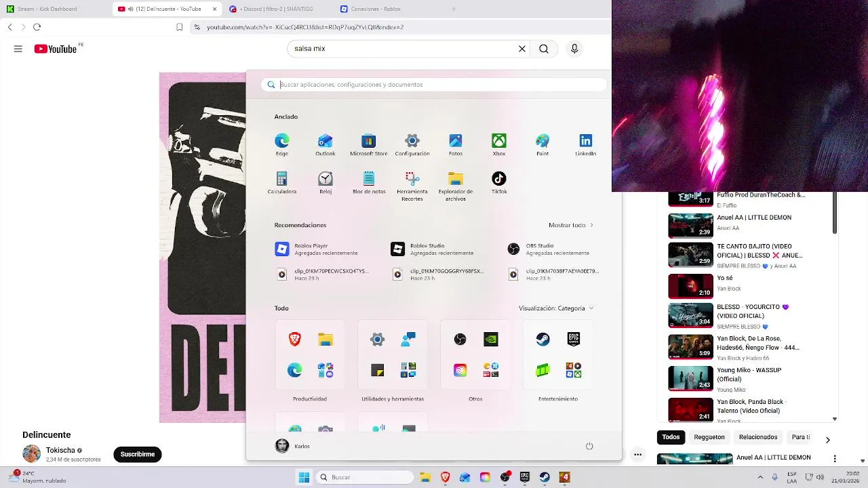
Task: Select the Relacionados filter chip
Action: click(758, 437)
